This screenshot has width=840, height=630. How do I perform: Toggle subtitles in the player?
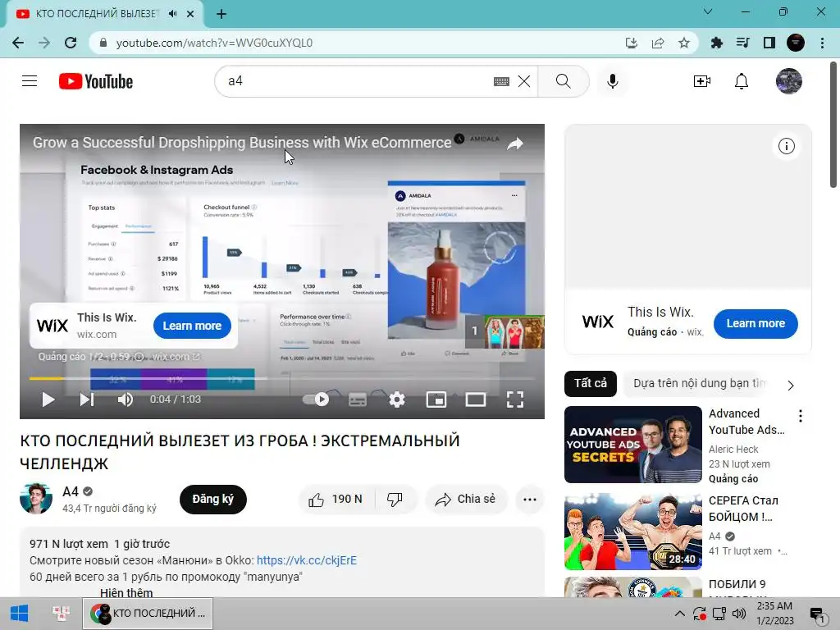358,399
